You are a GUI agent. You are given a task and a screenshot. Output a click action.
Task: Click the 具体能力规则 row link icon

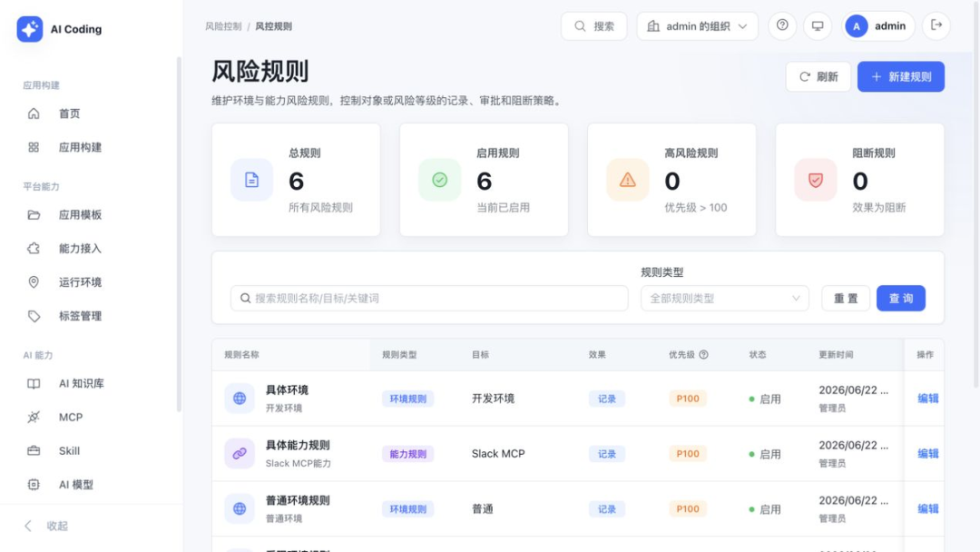click(x=240, y=454)
